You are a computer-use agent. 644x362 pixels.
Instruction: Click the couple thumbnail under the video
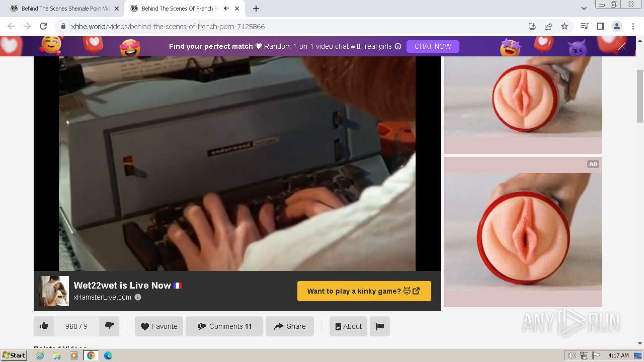click(54, 291)
